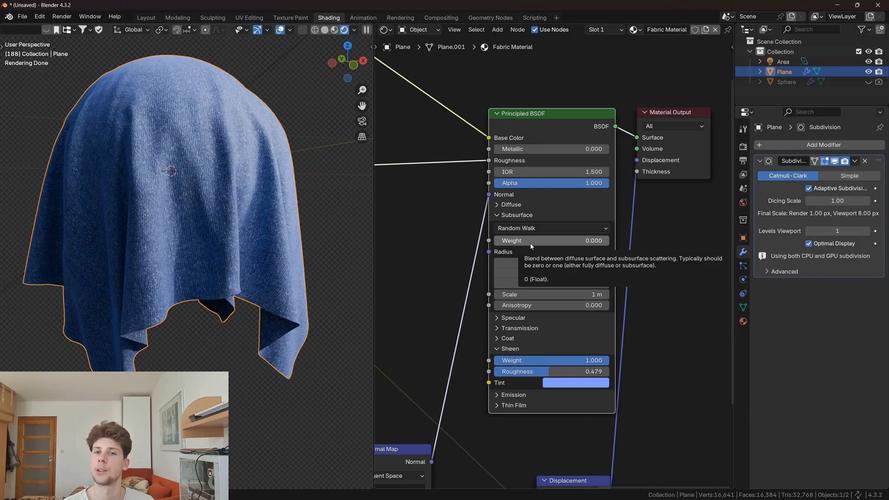The width and height of the screenshot is (889, 500).
Task: Select Catmull-Clark subdivision type
Action: click(788, 176)
